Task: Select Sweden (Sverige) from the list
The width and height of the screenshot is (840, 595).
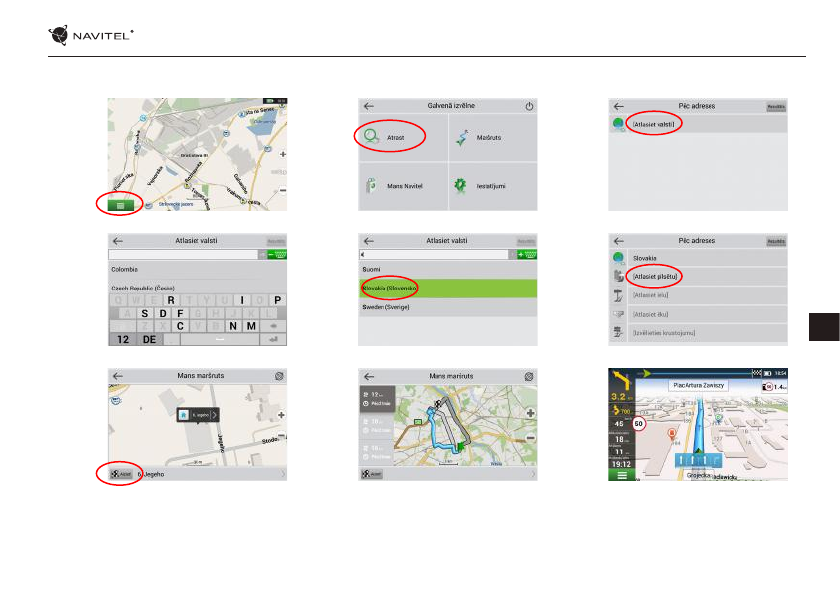Action: pos(448,307)
